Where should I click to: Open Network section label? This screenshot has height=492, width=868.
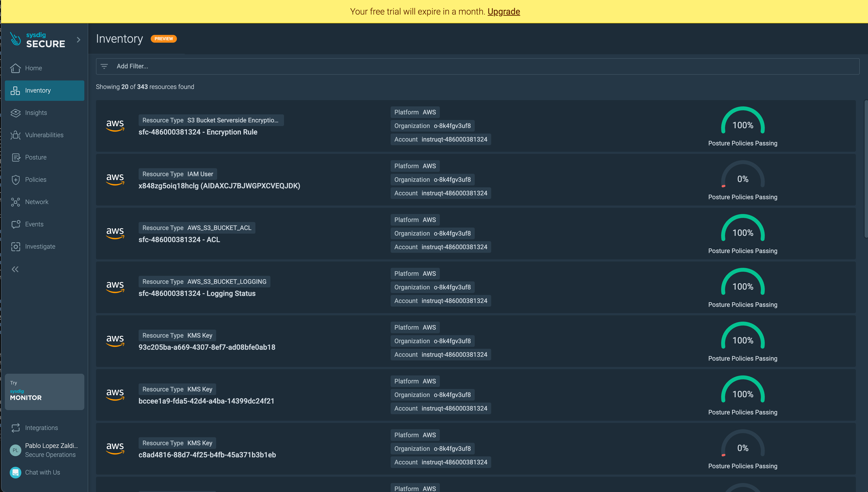pyautogui.click(x=37, y=202)
